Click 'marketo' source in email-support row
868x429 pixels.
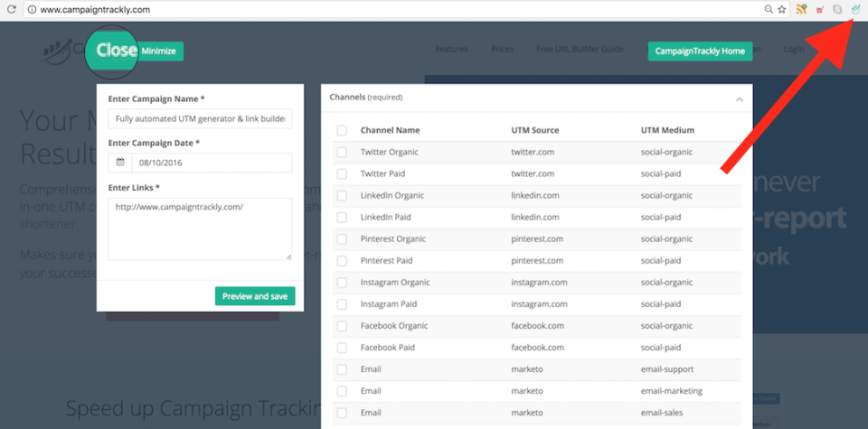coord(526,370)
